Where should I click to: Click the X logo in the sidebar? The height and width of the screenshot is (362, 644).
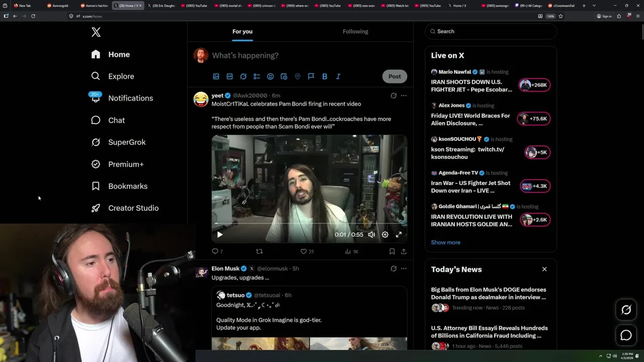coord(96,32)
